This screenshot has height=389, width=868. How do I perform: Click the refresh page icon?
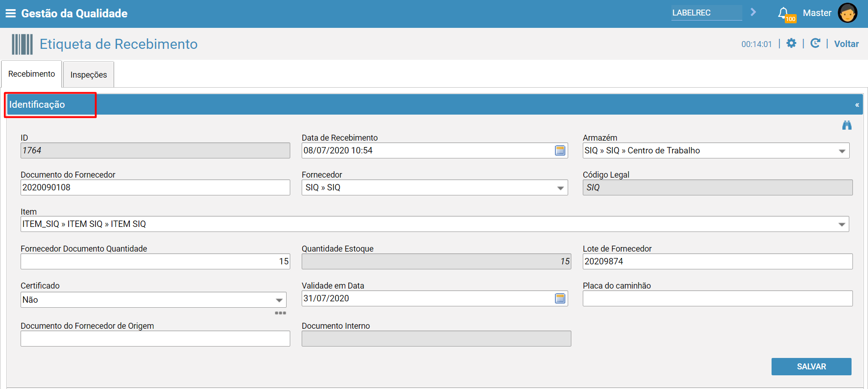[x=815, y=43]
